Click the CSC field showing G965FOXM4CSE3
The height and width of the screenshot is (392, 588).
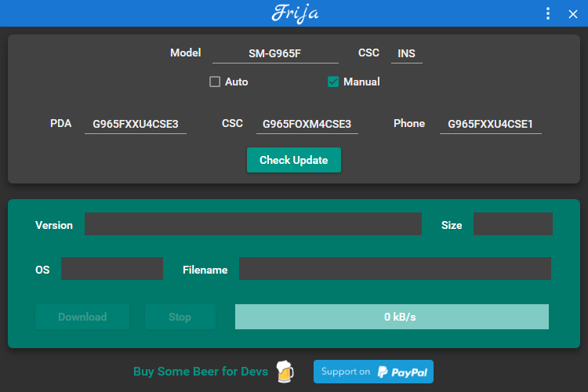pos(307,124)
